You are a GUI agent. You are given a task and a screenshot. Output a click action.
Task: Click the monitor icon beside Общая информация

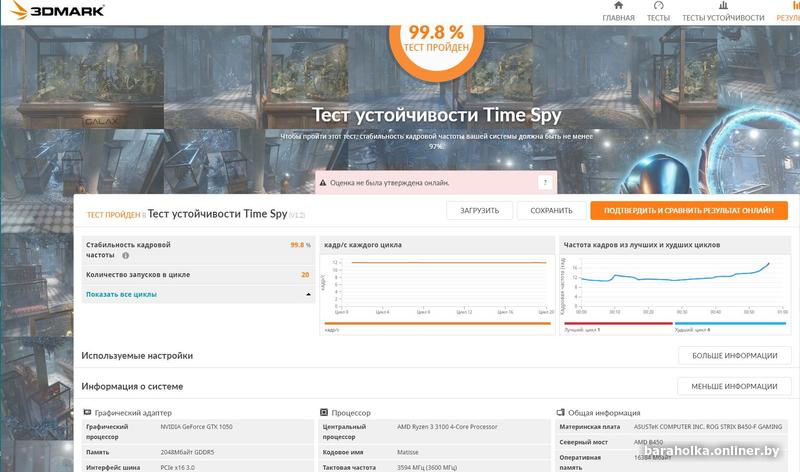[561, 412]
